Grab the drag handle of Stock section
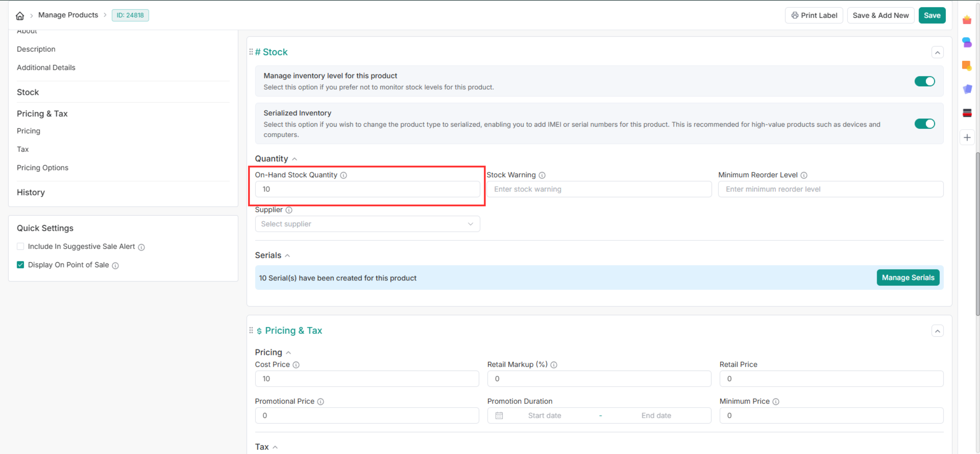The width and height of the screenshot is (980, 454). [x=251, y=52]
